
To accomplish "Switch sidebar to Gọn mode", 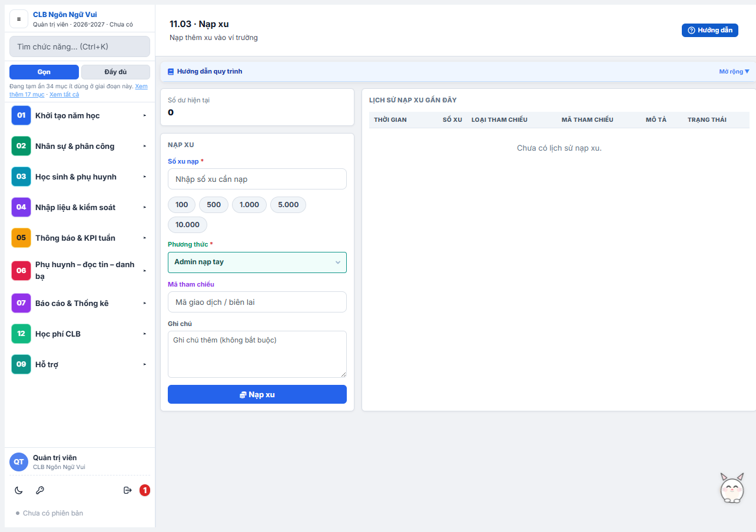I will tap(44, 72).
